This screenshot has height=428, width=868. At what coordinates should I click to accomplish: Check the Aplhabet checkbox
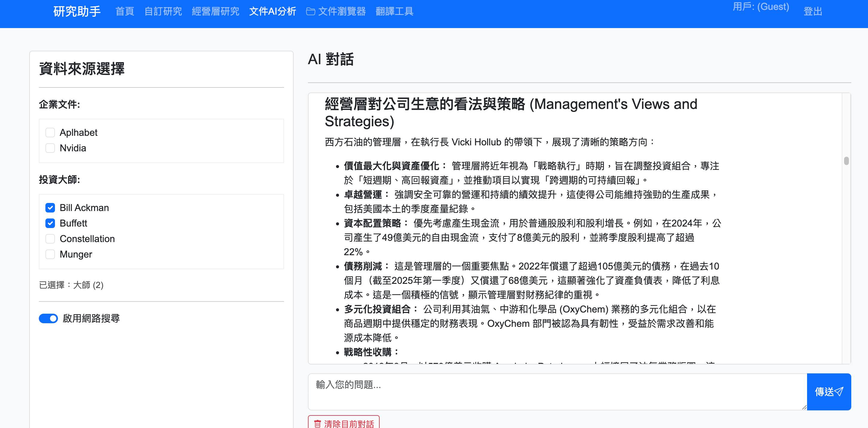[x=50, y=132]
